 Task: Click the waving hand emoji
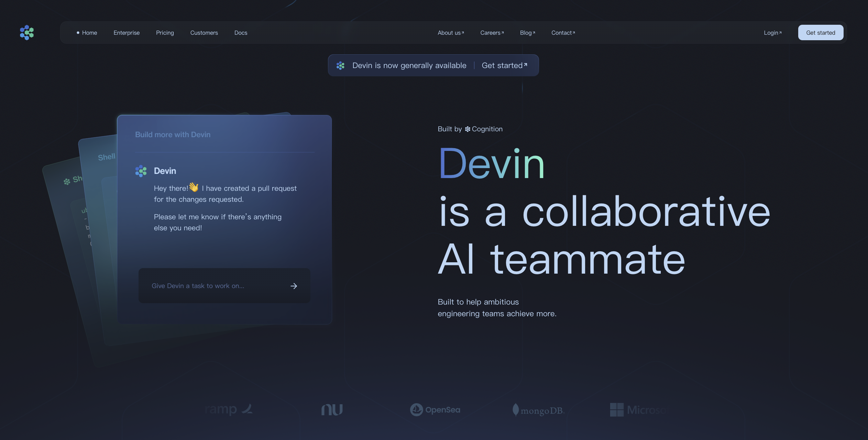[x=194, y=187]
